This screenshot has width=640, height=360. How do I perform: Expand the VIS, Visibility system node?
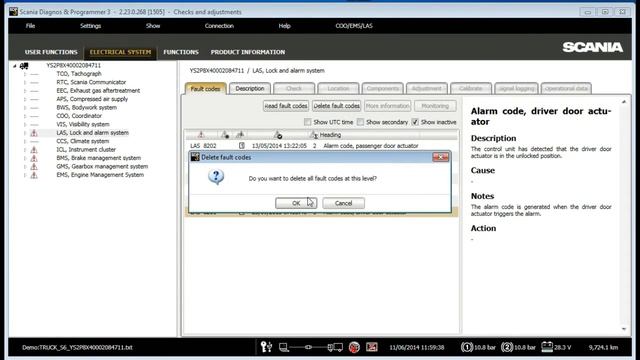pos(25,124)
